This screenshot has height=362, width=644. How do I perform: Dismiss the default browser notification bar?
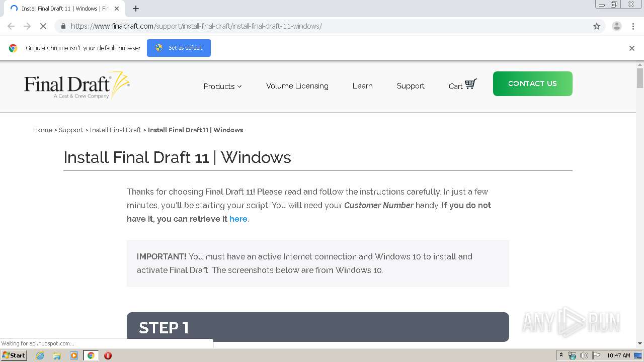pyautogui.click(x=632, y=48)
